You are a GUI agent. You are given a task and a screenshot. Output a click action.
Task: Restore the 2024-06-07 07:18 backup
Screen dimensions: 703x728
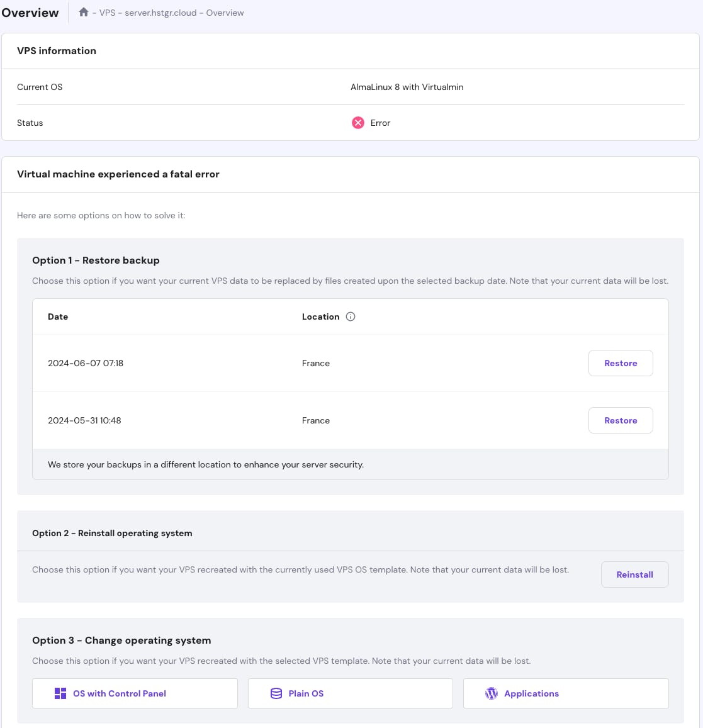(620, 363)
